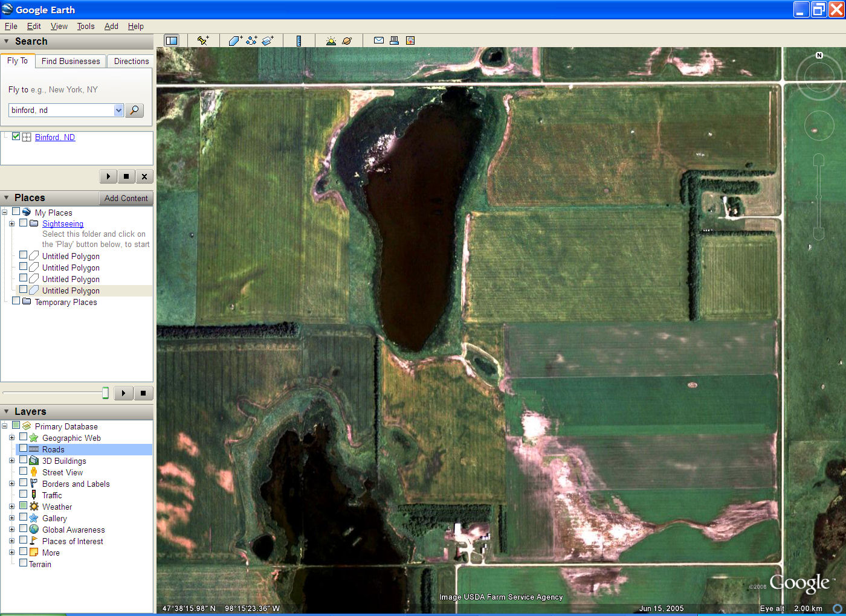Open the Ruler measurement tool

click(299, 40)
